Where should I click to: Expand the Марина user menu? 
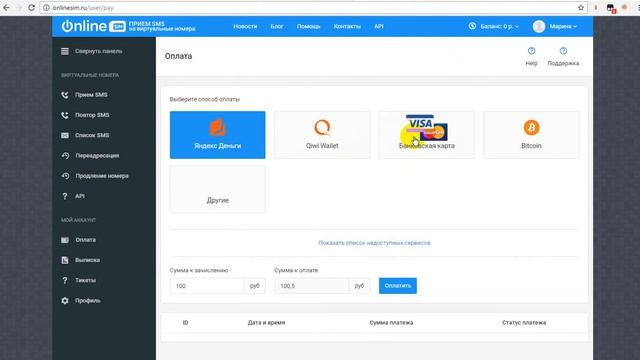(563, 26)
